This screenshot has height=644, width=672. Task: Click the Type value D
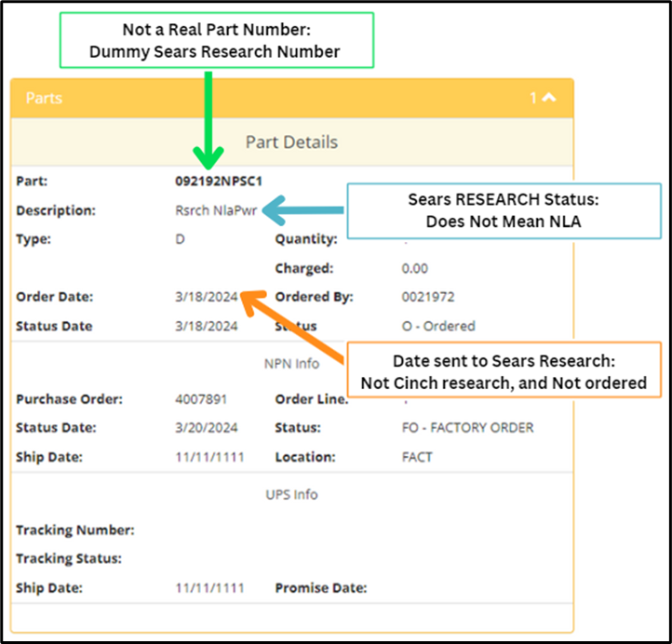180,239
